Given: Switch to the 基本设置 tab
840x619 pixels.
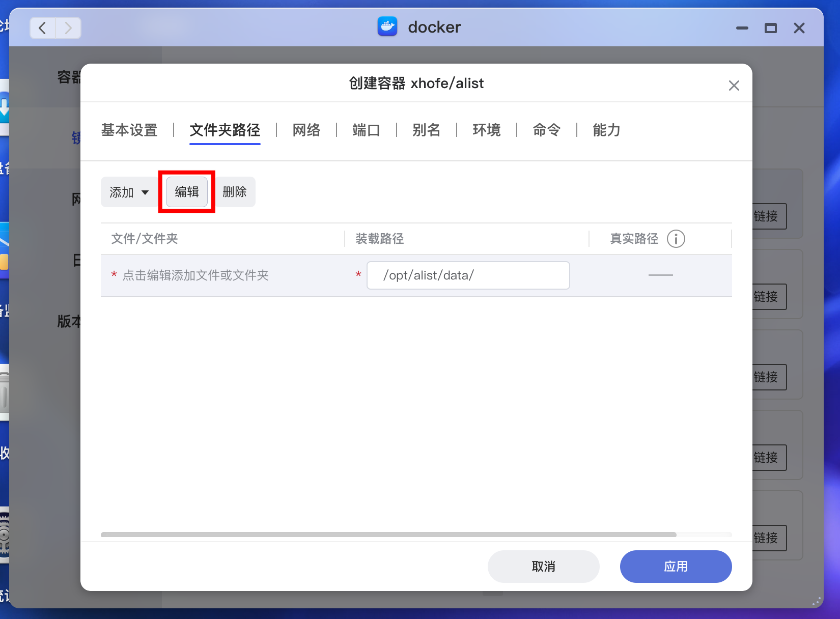Looking at the screenshot, I should 129,130.
